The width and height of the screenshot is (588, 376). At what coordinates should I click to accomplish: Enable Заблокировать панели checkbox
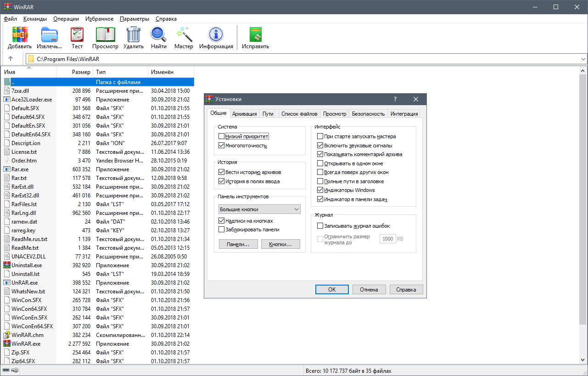point(222,230)
